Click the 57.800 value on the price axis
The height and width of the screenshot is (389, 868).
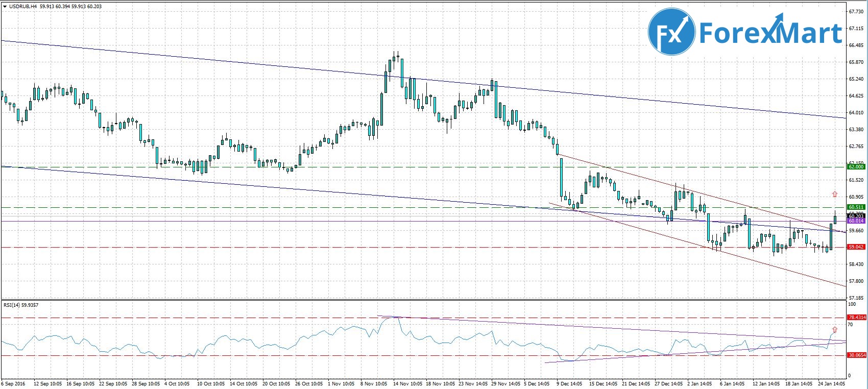point(856,281)
